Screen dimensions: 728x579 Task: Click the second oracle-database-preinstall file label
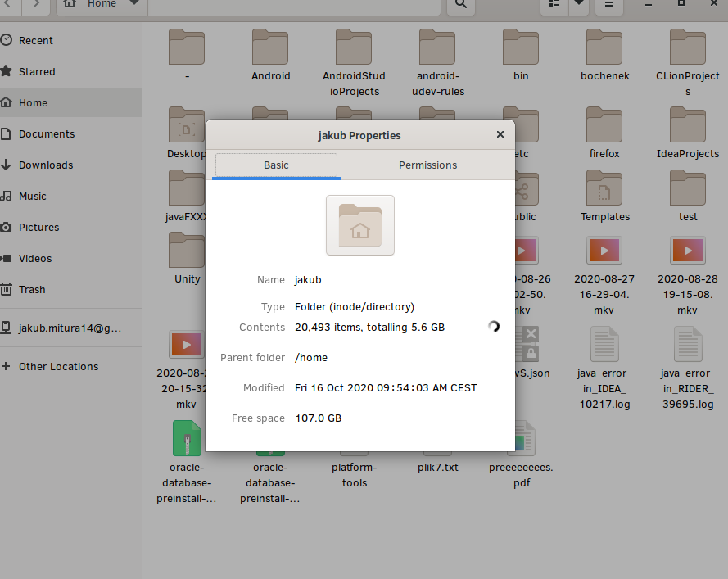[x=270, y=483]
